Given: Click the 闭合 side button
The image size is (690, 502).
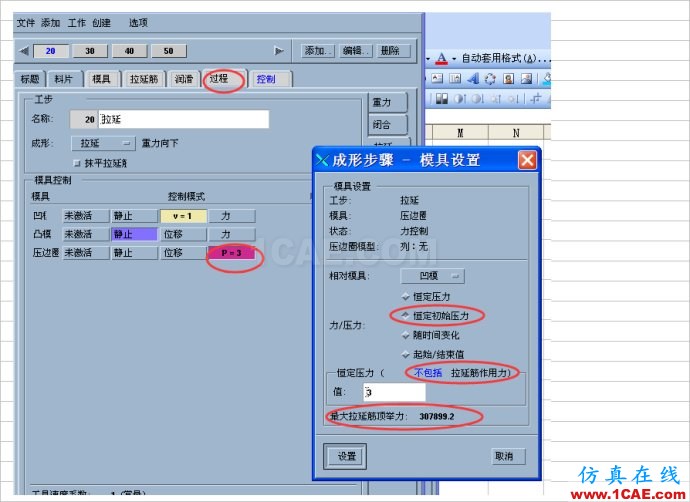Looking at the screenshot, I should point(387,125).
